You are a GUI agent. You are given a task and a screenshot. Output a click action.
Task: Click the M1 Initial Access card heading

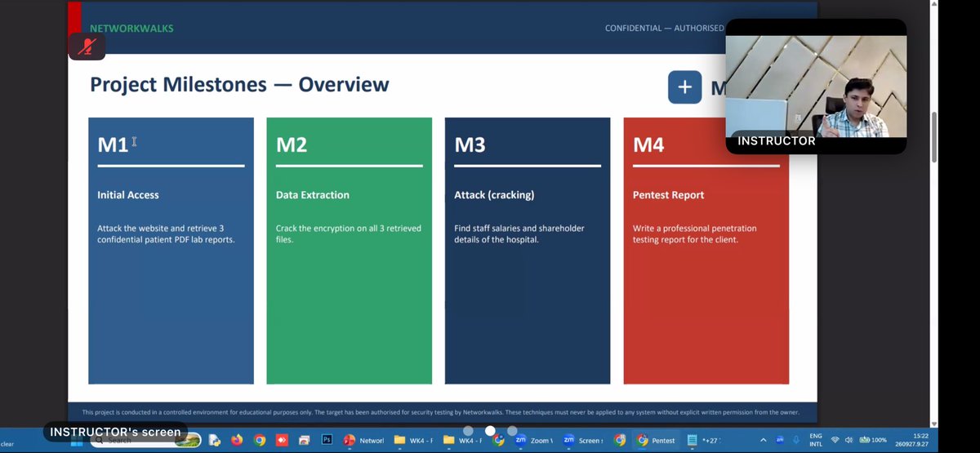[113, 144]
